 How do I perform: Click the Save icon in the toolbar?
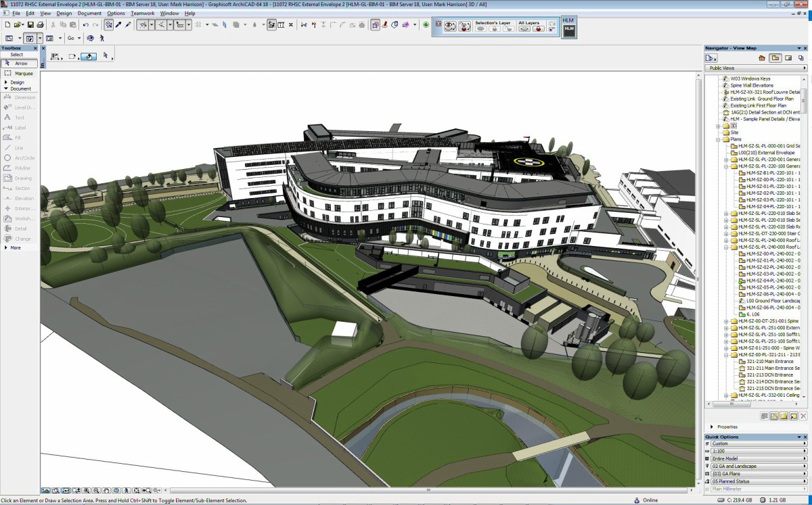30,25
